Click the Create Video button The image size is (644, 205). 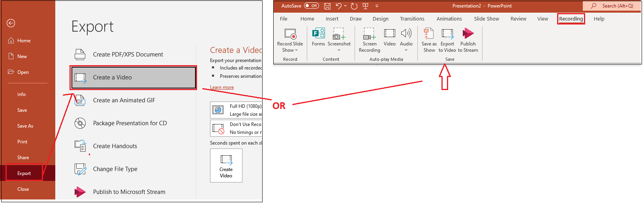point(226,166)
